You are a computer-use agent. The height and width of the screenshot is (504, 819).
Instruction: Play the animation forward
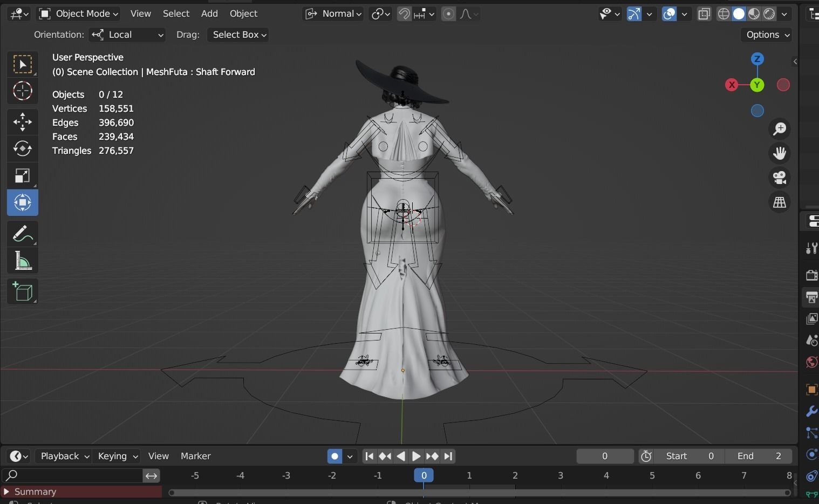pyautogui.click(x=416, y=457)
